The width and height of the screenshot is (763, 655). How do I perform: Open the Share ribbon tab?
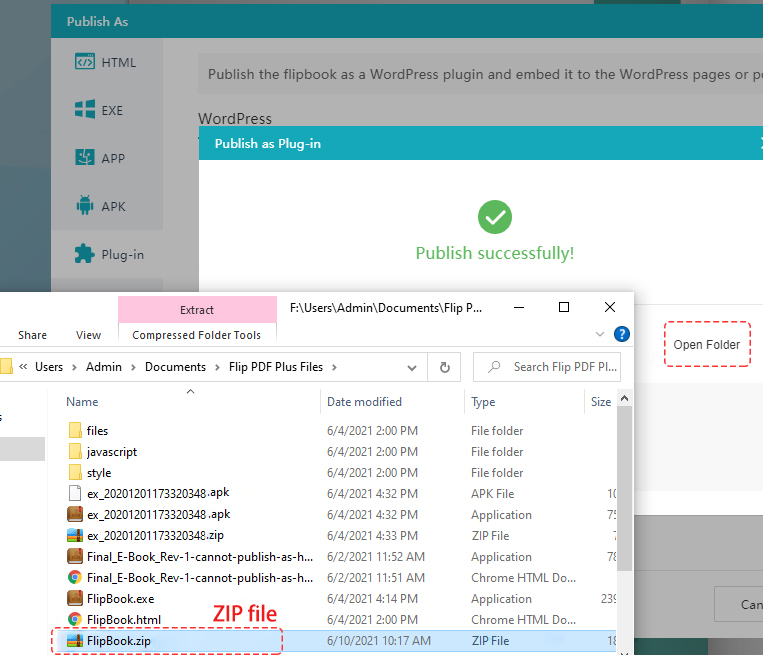tap(33, 335)
